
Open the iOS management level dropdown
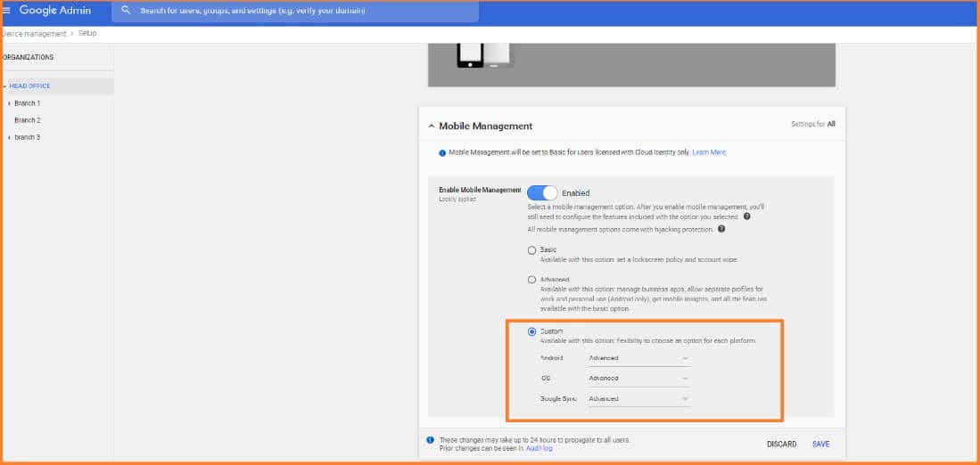[x=638, y=379]
